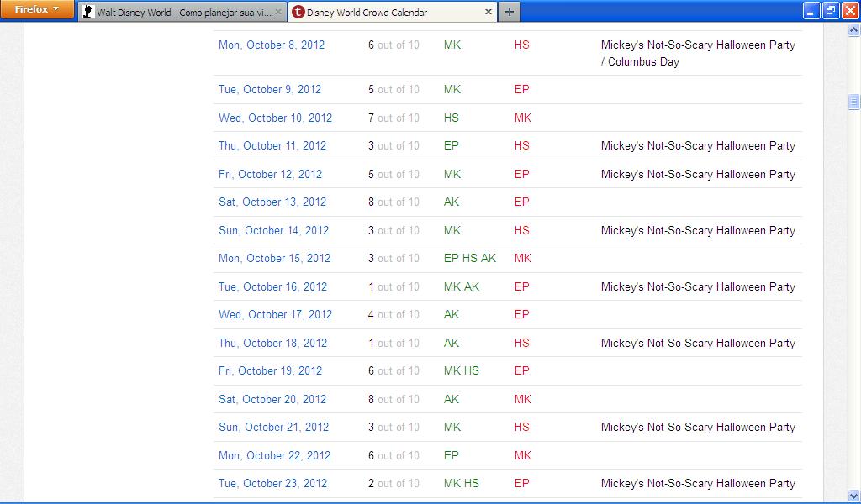The height and width of the screenshot is (504, 861).
Task: Open Sat, October 13, 2012 link
Action: point(272,202)
